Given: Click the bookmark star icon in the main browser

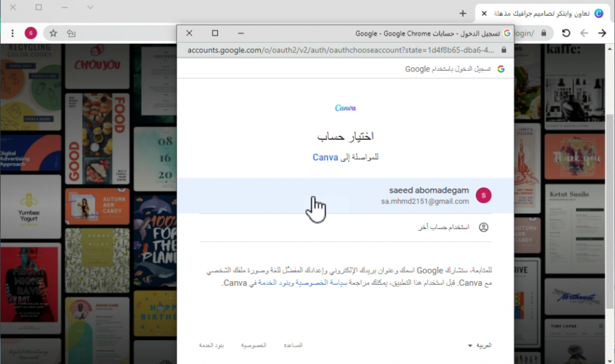Looking at the screenshot, I should coord(53,33).
